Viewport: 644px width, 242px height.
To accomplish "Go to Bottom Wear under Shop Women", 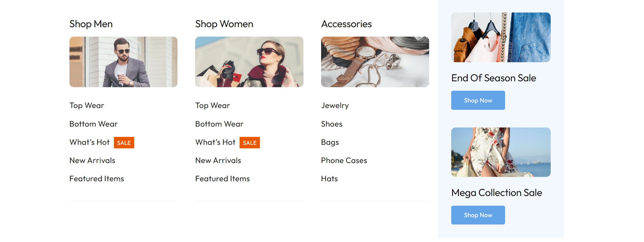I will (219, 124).
